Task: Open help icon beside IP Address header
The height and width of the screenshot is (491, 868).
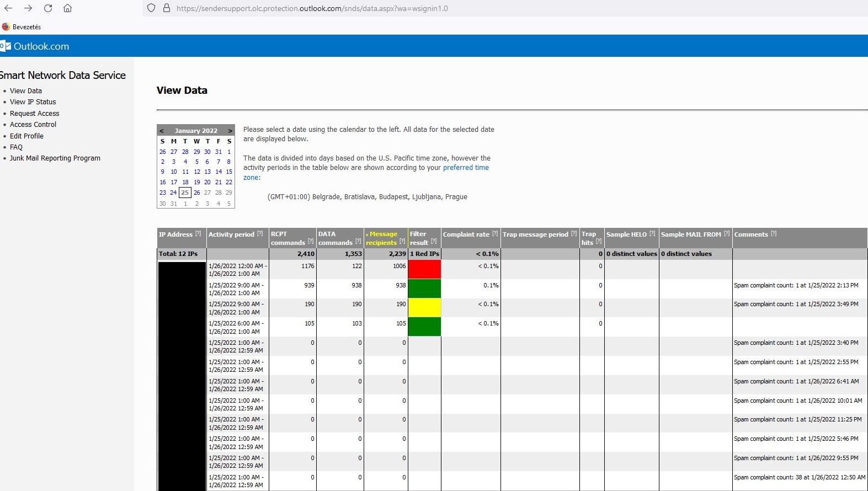Action: tap(198, 234)
